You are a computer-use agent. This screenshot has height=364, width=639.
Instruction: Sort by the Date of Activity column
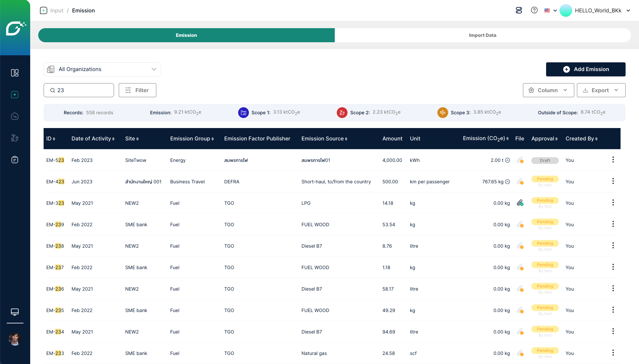coord(93,139)
